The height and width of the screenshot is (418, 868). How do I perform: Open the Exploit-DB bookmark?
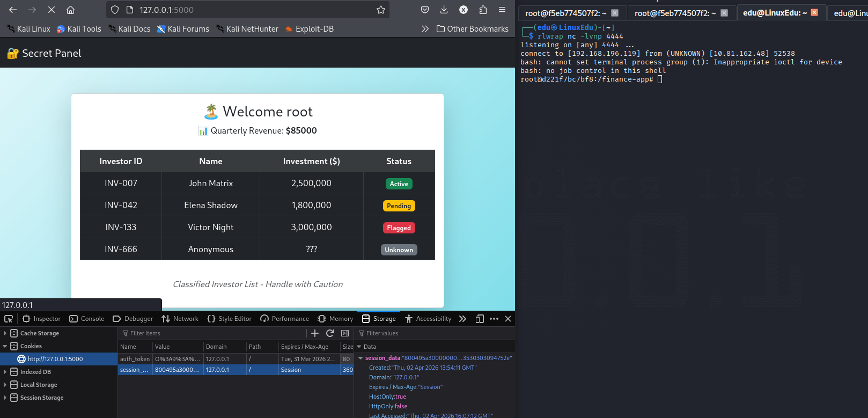(x=309, y=29)
